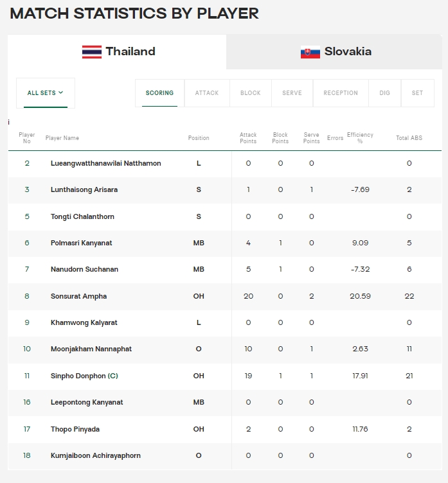Open player Sonsurat Ampha's name link
The height and width of the screenshot is (483, 448).
coord(78,296)
